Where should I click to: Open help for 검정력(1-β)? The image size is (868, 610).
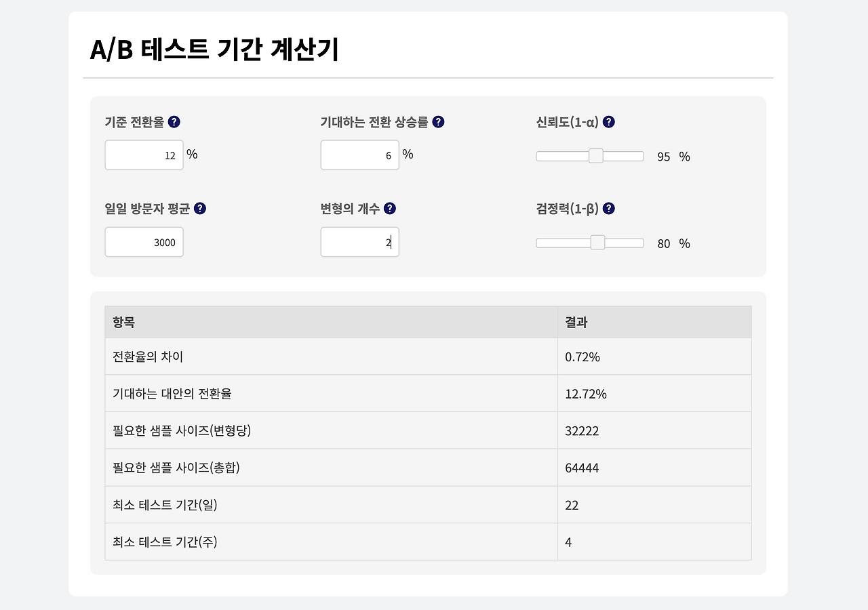608,208
